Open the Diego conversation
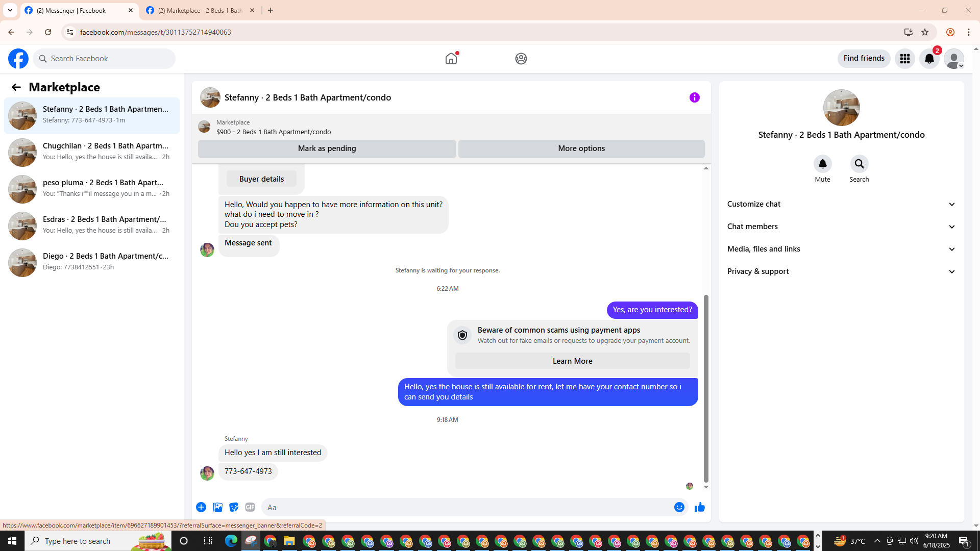The image size is (980, 551). [92, 263]
